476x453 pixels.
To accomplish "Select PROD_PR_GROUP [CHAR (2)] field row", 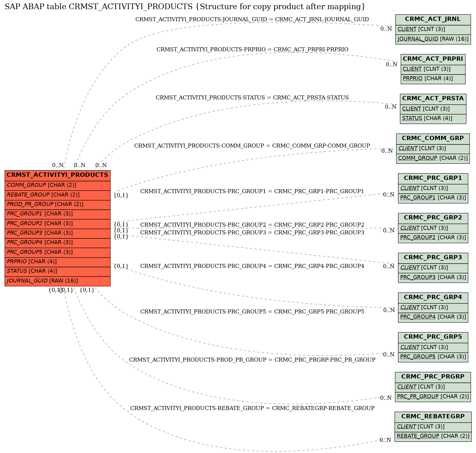I will tap(58, 205).
